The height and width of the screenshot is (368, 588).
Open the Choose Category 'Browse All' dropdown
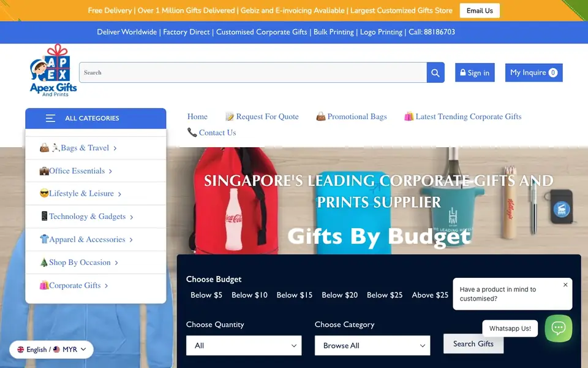pos(372,345)
